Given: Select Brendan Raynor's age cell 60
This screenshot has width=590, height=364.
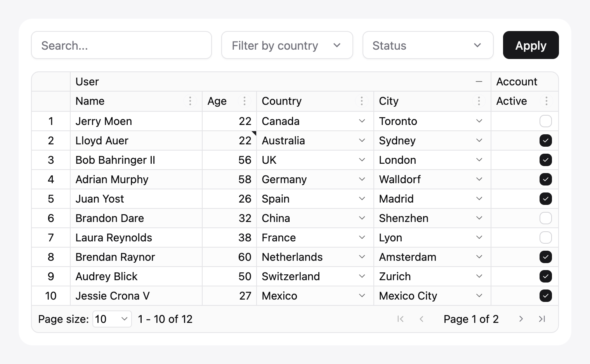Looking at the screenshot, I should coord(229,257).
